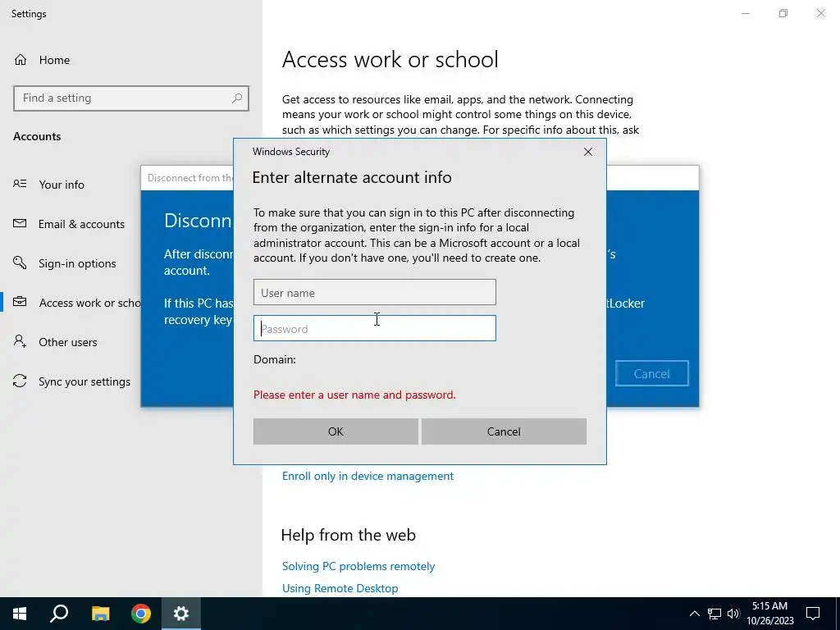
Task: Close the Windows Security dialog with X
Action: click(588, 152)
